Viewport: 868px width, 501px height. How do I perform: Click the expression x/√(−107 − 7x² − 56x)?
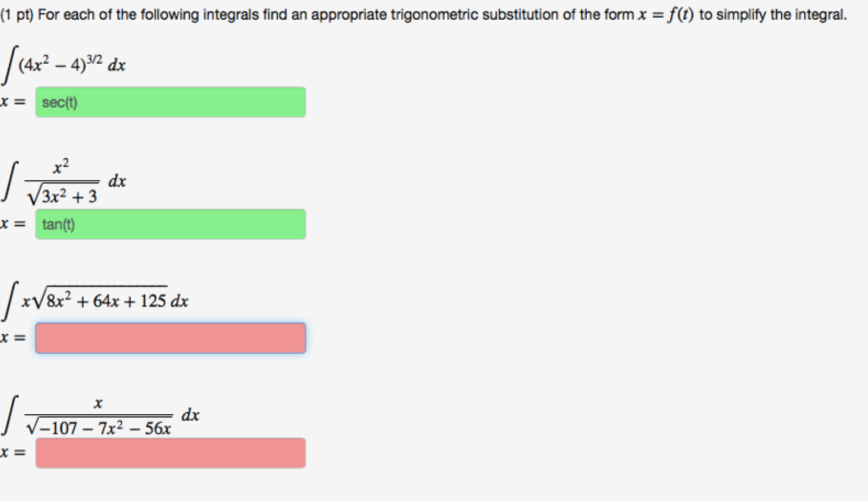99,415
